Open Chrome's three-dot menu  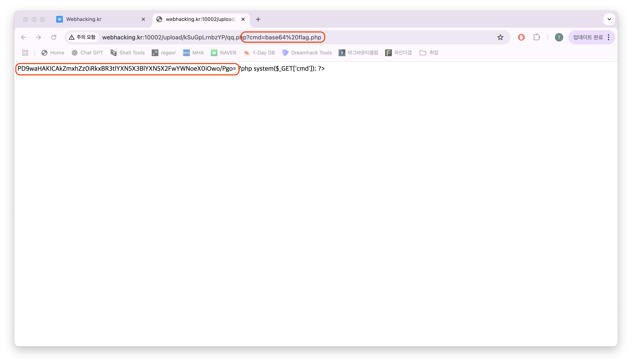[609, 37]
